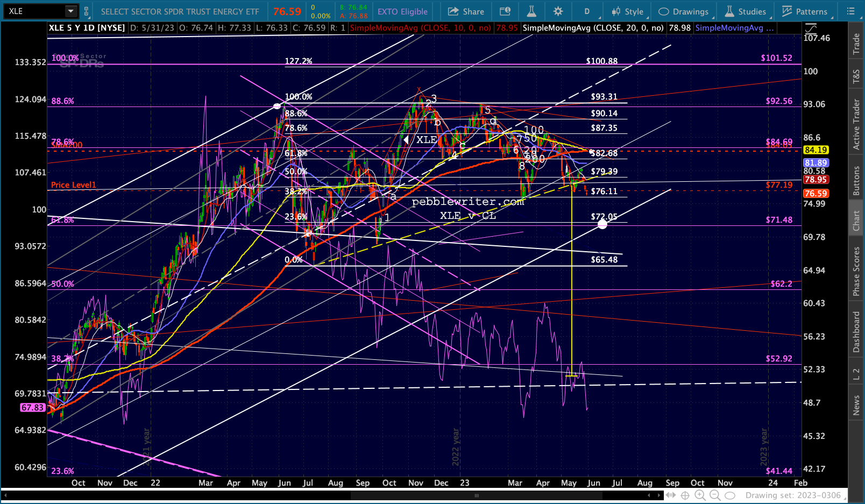Click the 127.2% Fibonacci extension label
The height and width of the screenshot is (504, 865).
pos(299,61)
